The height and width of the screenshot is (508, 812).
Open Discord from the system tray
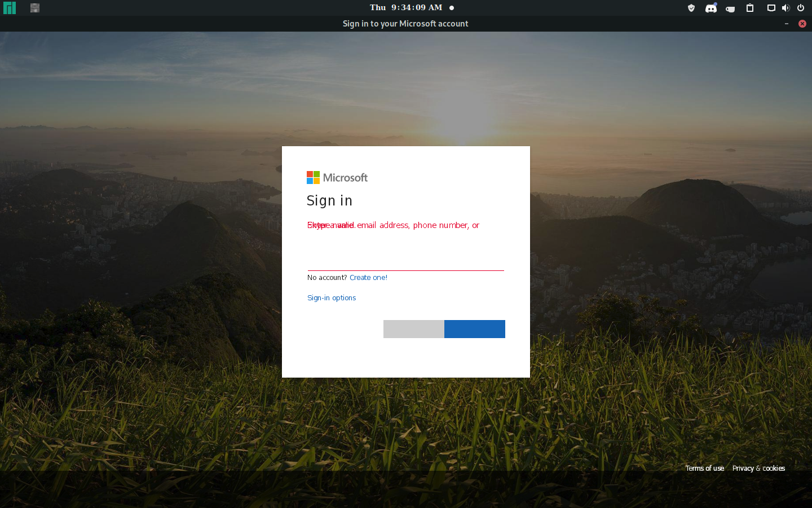(x=711, y=8)
